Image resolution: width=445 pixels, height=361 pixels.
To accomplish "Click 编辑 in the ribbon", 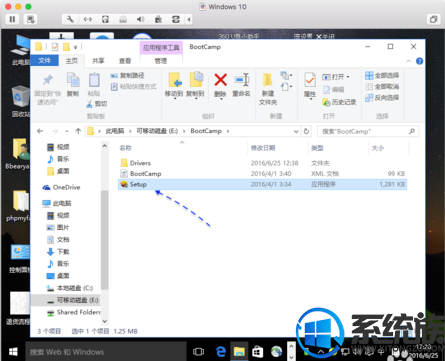I will click(x=334, y=89).
